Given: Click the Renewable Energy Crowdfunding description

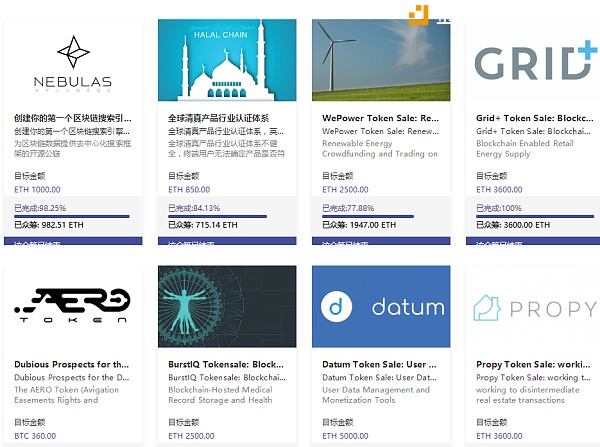Looking at the screenshot, I should coord(380,148).
